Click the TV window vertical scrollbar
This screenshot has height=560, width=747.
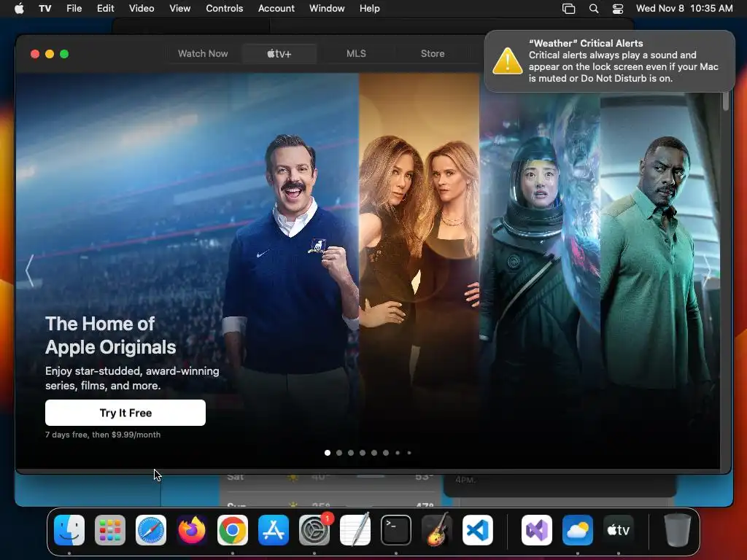726,101
